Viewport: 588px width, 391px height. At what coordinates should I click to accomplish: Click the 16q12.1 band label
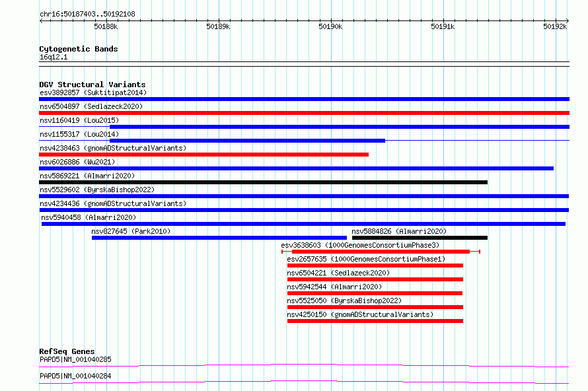pyautogui.click(x=54, y=57)
